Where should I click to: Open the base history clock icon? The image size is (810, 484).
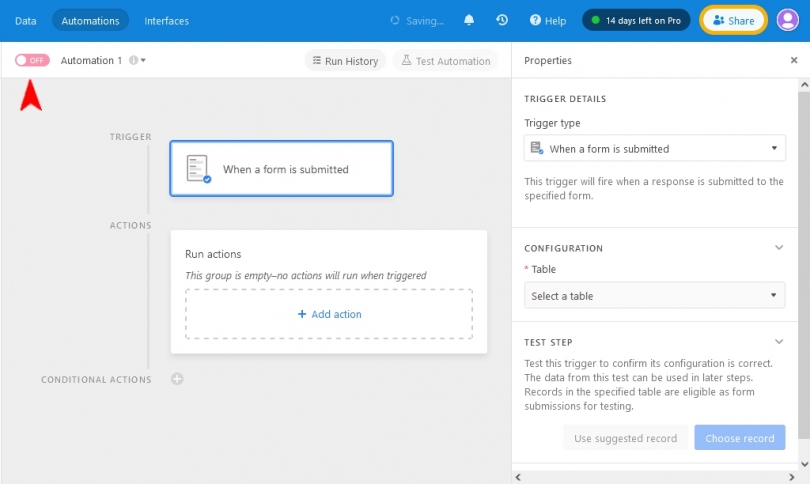coord(501,20)
